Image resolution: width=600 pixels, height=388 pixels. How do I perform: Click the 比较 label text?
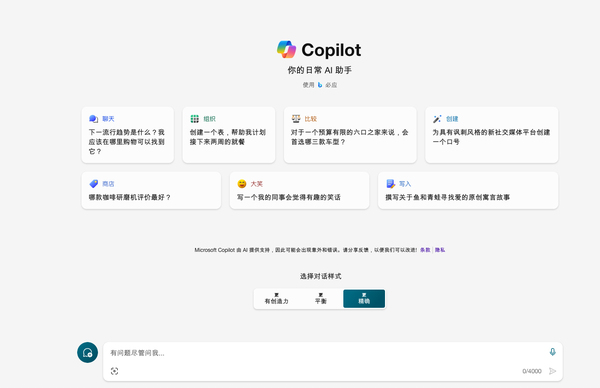(x=311, y=119)
